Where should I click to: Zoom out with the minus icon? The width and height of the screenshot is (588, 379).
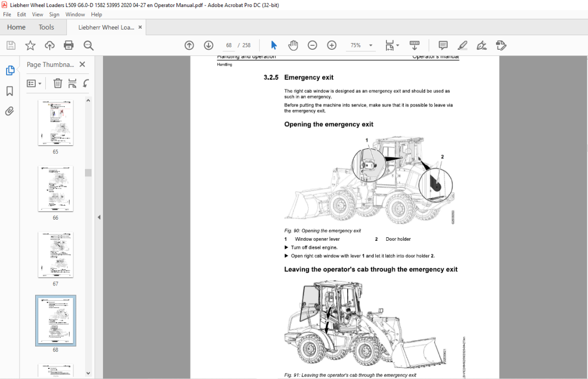(x=313, y=45)
